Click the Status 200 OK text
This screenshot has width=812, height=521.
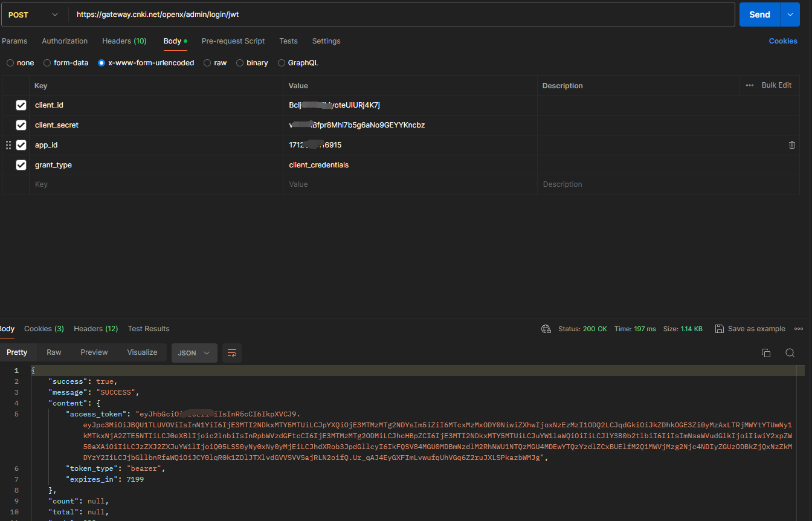coord(582,329)
